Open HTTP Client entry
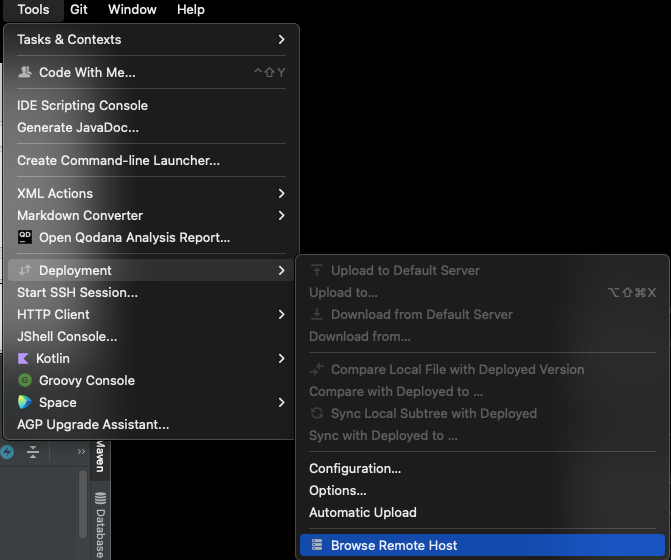The width and height of the screenshot is (671, 560). coord(151,314)
